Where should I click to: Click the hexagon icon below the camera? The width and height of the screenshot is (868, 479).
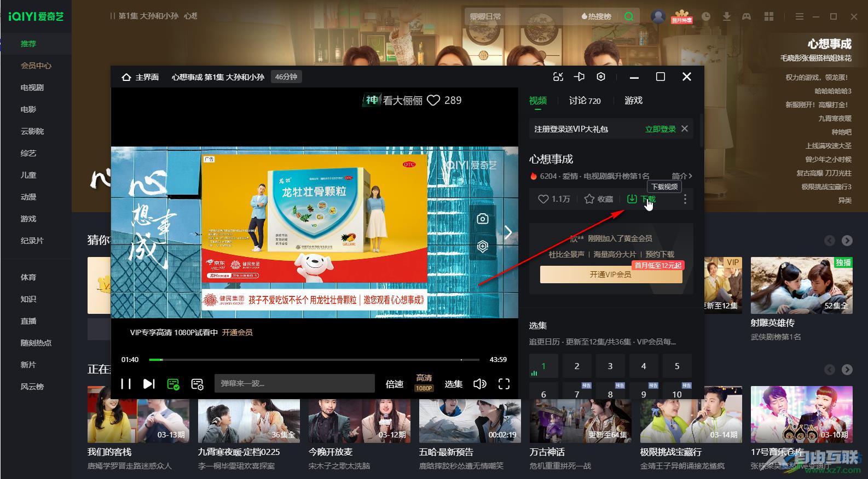click(x=482, y=246)
